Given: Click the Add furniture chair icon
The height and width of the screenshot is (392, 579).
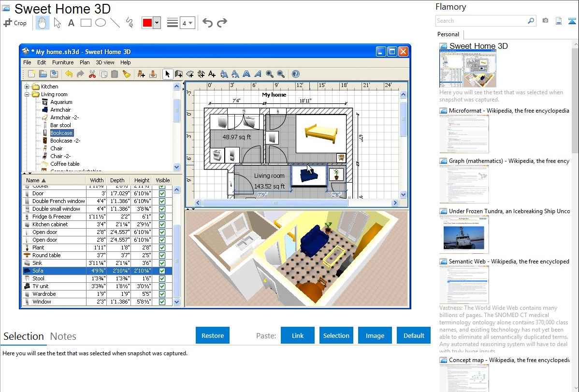Looking at the screenshot, I should tap(141, 74).
